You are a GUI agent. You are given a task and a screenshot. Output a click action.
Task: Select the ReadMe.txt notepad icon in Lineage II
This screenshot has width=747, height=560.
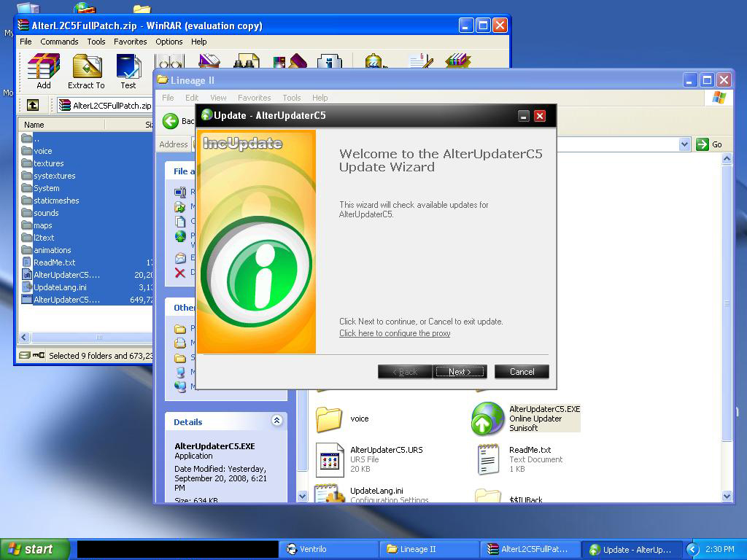point(487,459)
